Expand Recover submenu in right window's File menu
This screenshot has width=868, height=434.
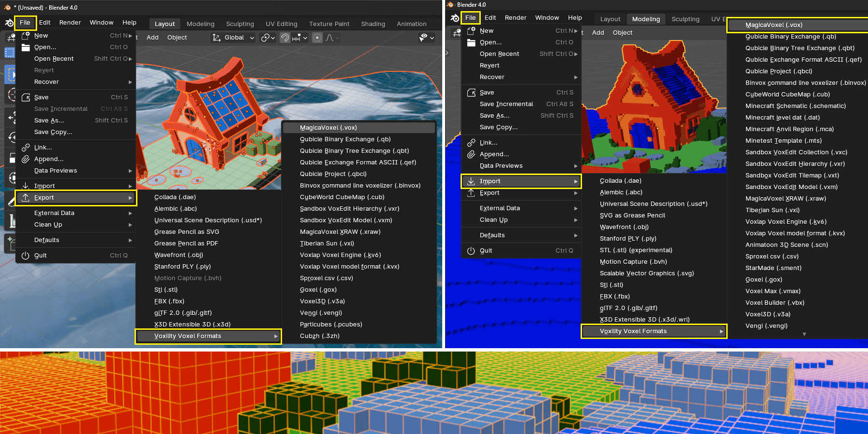(x=522, y=77)
